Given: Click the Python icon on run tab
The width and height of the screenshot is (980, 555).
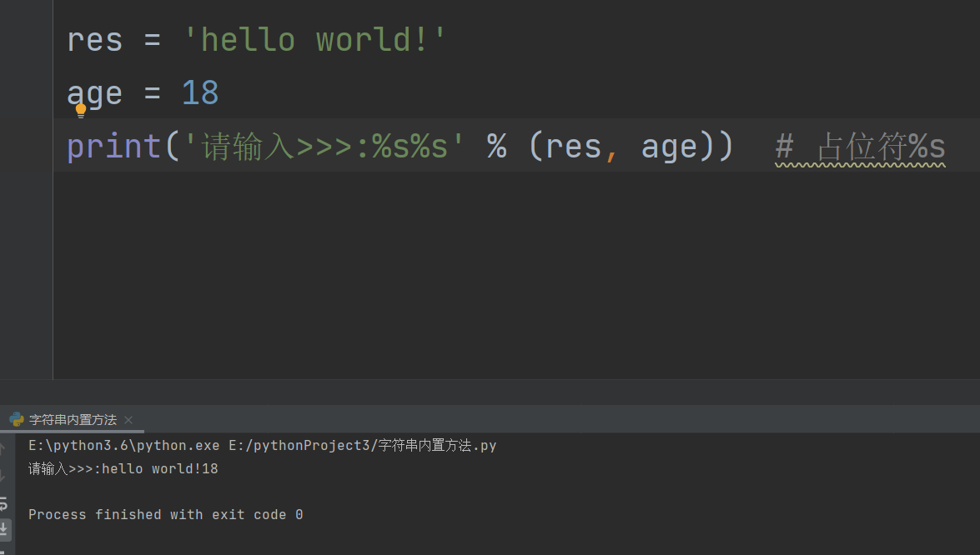Looking at the screenshot, I should tap(17, 419).
